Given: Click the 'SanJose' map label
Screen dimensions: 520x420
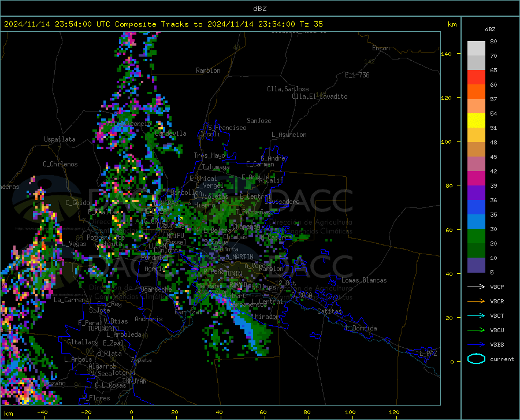Looking at the screenshot, I should point(259,121).
